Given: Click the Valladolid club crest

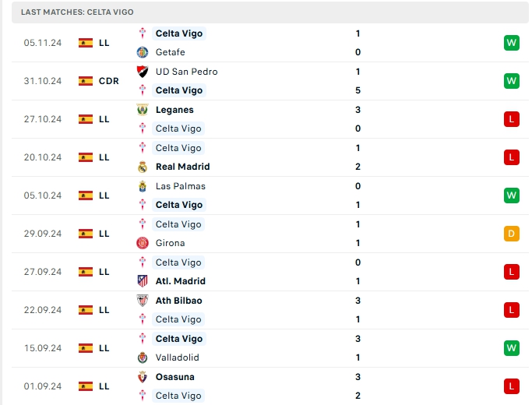Looking at the screenshot, I should 142,357.
